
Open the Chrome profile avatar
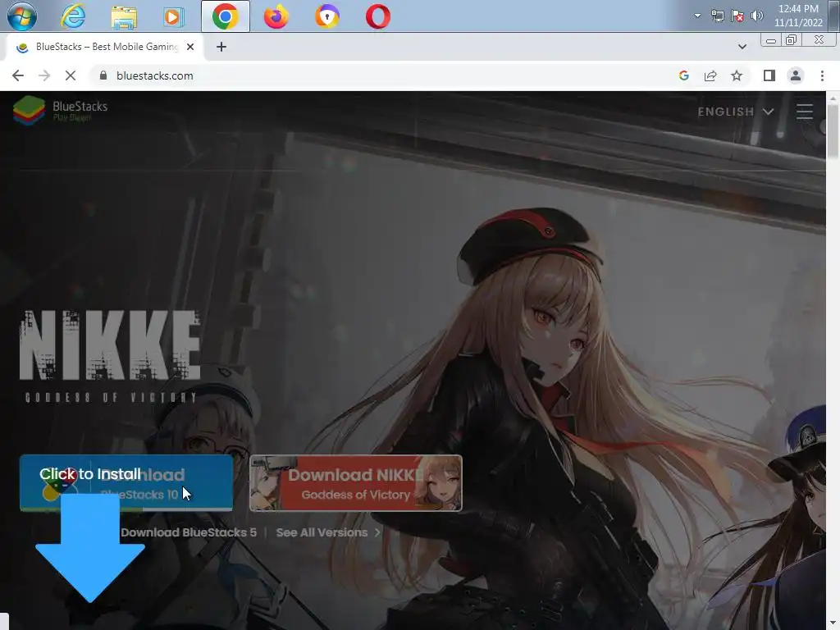point(796,75)
